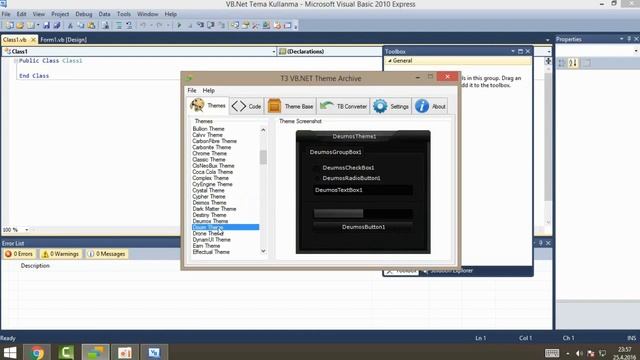
Task: Open Solution Explorer from the toolbar icon
Action: [235, 25]
